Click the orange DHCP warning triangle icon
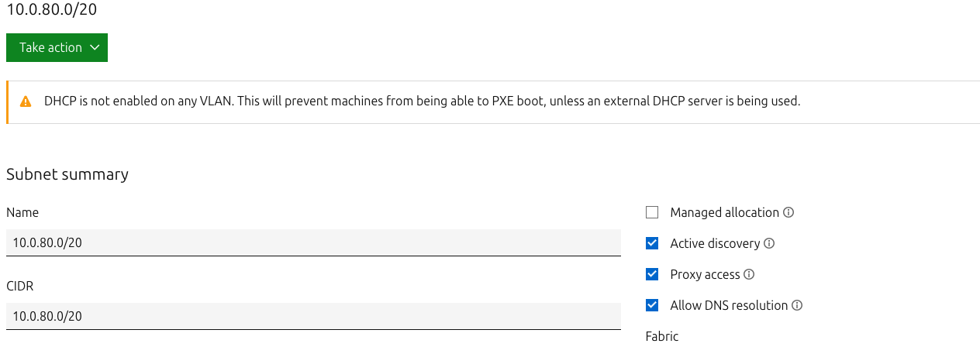Screen dimensions: 980x347 coord(26,101)
